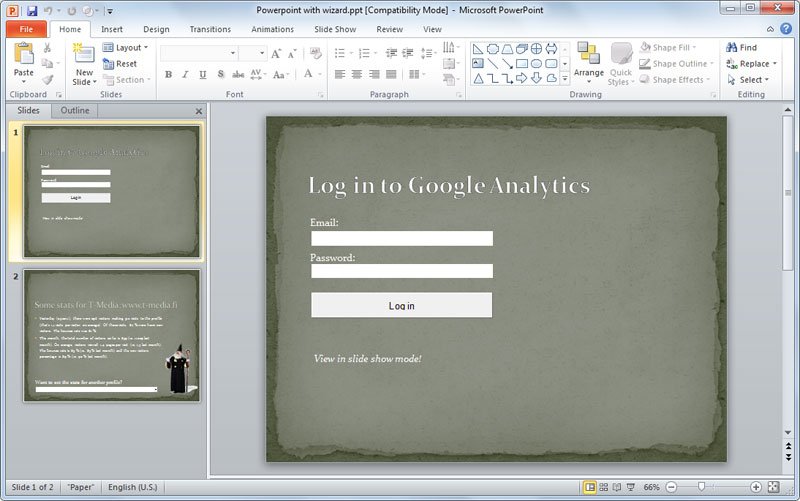The image size is (800, 501).
Task: Open the Layout dropdown
Action: coord(126,47)
